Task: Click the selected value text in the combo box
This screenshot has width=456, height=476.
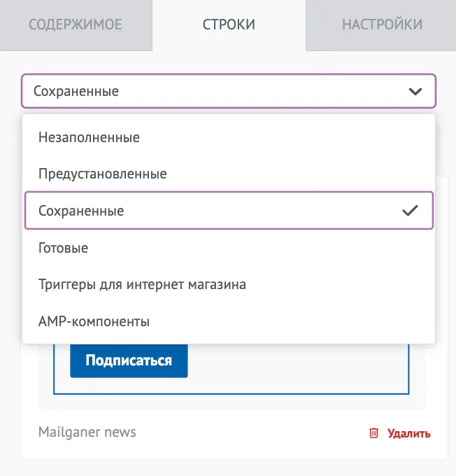Action: [x=76, y=91]
